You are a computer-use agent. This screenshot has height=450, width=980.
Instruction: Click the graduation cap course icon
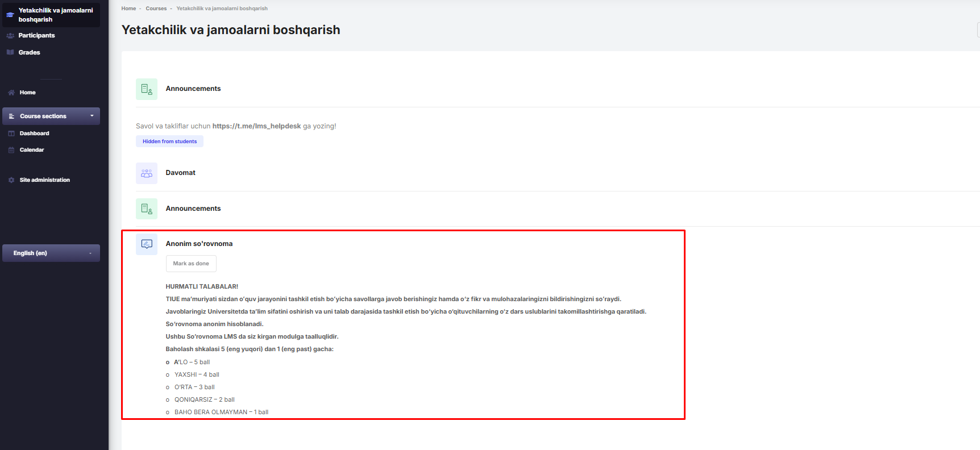10,15
